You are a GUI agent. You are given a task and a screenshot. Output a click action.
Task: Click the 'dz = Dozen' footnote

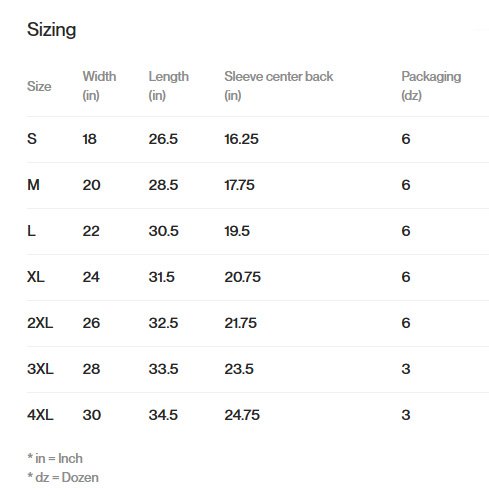click(x=63, y=477)
